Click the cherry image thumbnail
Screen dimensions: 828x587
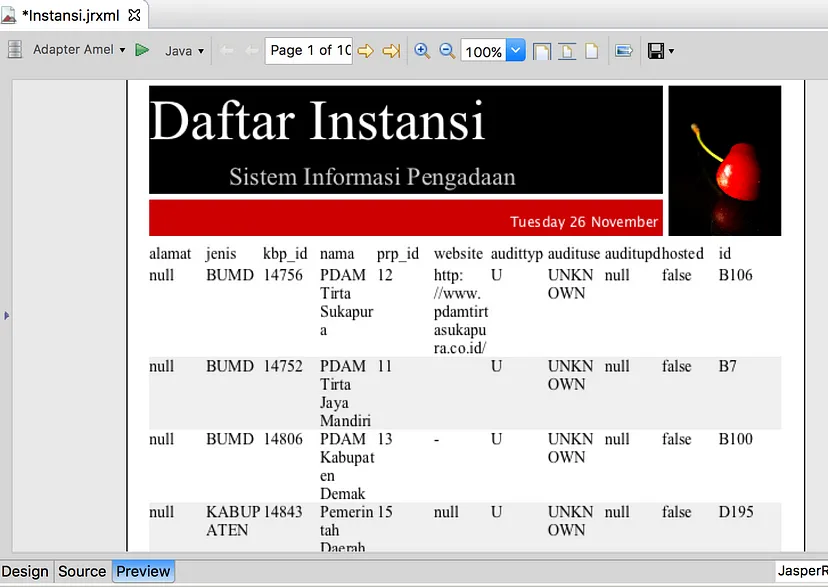click(724, 160)
